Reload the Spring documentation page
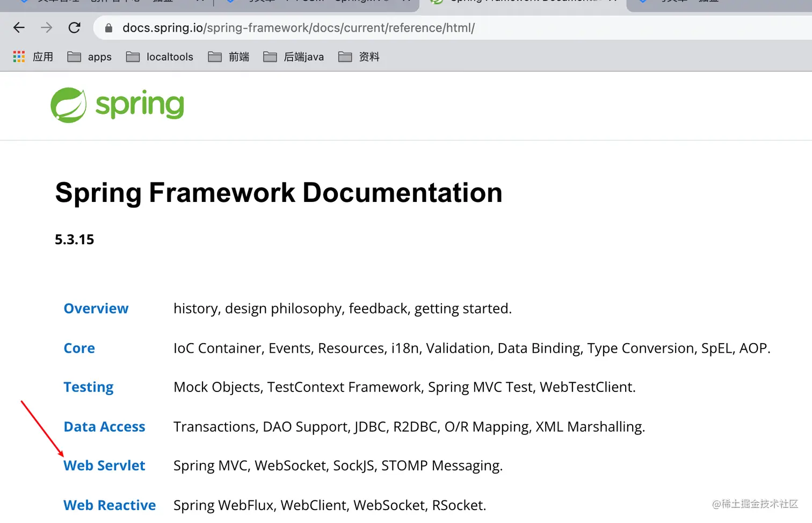812x523 pixels. pyautogui.click(x=75, y=27)
